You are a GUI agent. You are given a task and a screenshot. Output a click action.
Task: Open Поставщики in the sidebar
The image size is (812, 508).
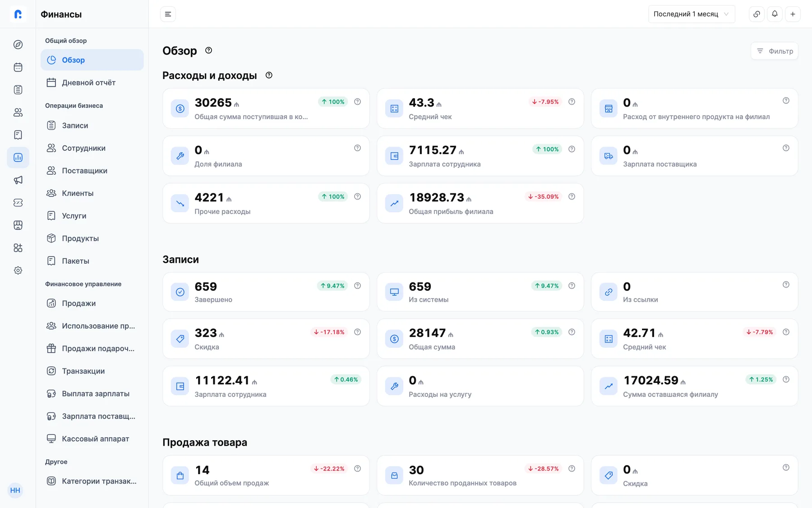click(92, 171)
